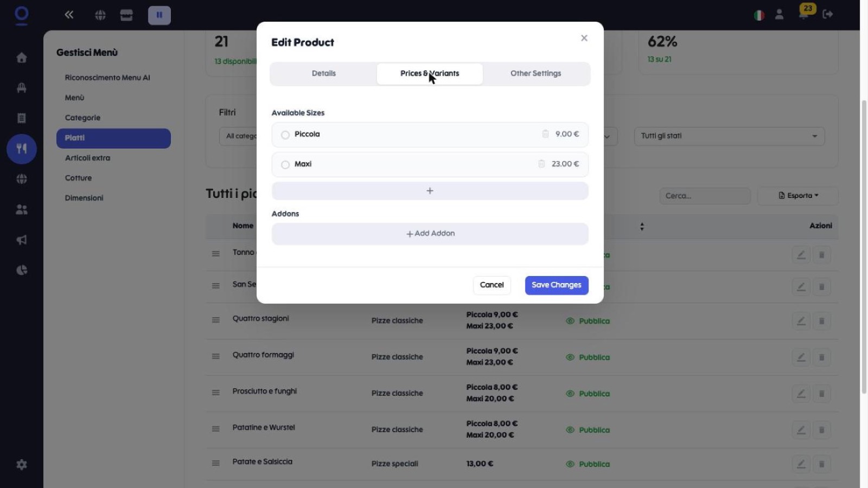868x488 pixels.
Task: Toggle Pubblica visibility for Patate e Salsiccia
Action: coord(588,464)
